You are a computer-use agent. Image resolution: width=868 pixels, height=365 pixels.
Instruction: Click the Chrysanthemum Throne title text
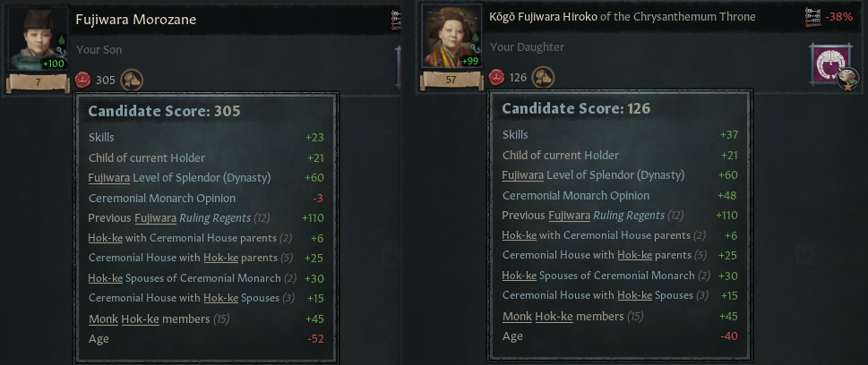coord(700,16)
